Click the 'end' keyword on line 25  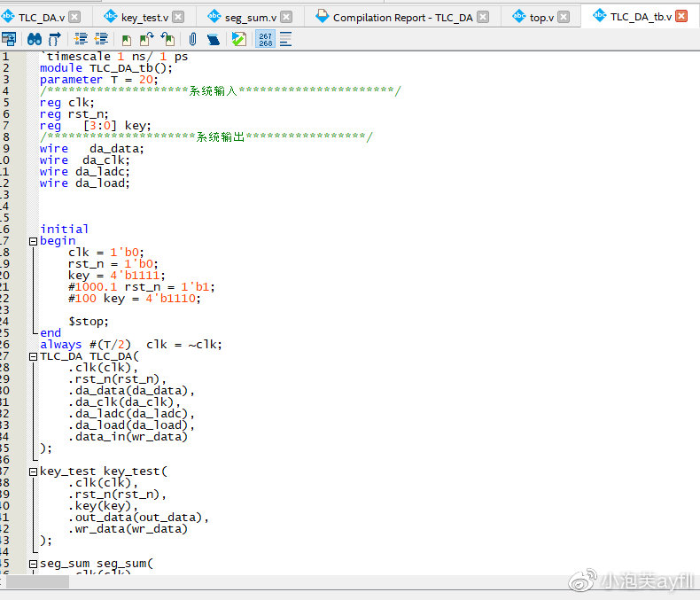51,333
